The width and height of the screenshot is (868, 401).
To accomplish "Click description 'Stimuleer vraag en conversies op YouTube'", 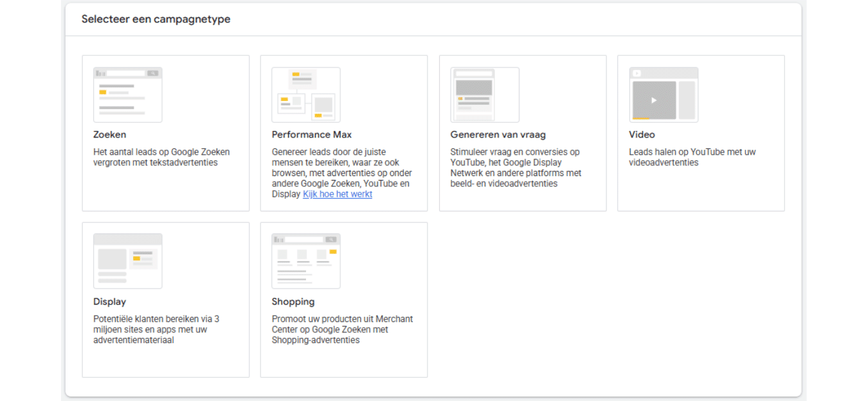I will pyautogui.click(x=516, y=168).
